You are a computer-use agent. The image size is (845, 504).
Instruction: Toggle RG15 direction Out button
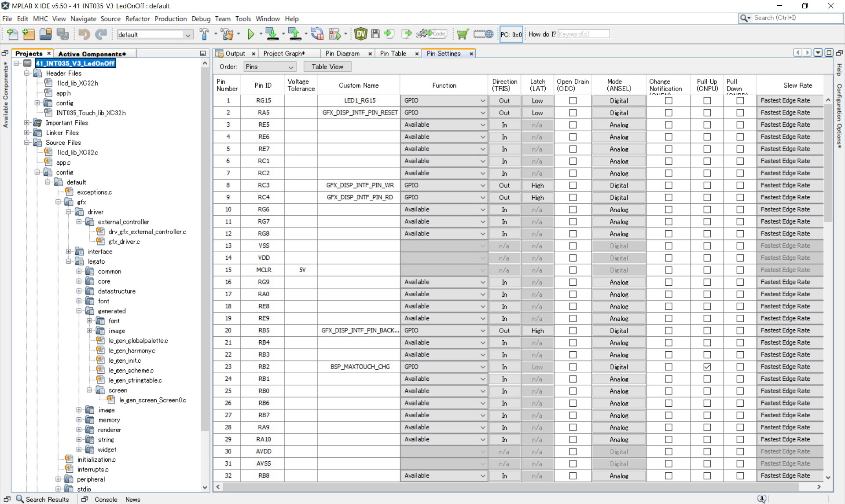pos(504,101)
